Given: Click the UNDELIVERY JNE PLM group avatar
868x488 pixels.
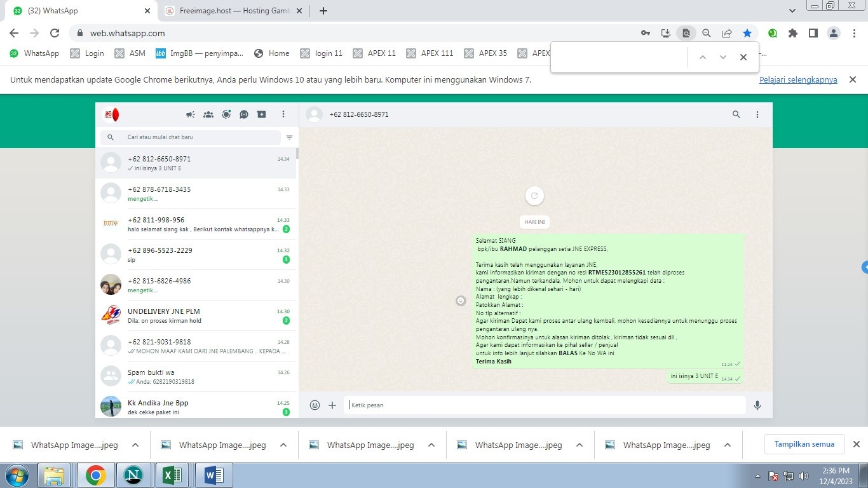Looking at the screenshot, I should (111, 315).
